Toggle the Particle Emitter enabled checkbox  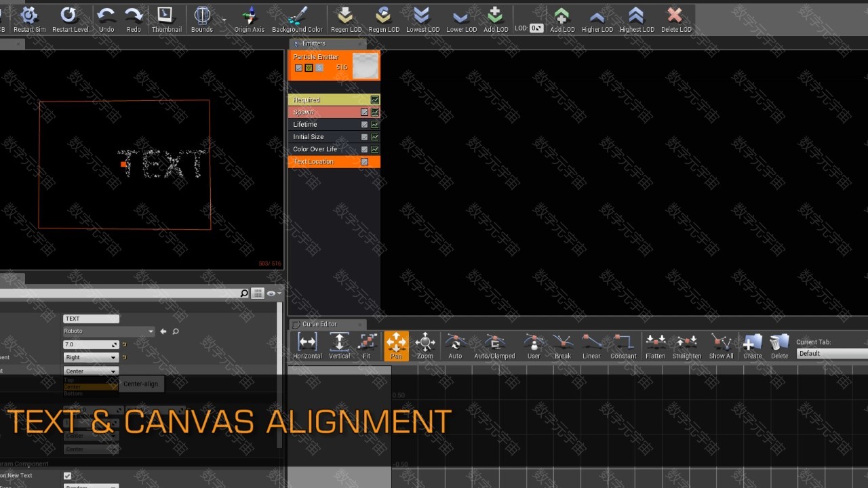tap(298, 68)
